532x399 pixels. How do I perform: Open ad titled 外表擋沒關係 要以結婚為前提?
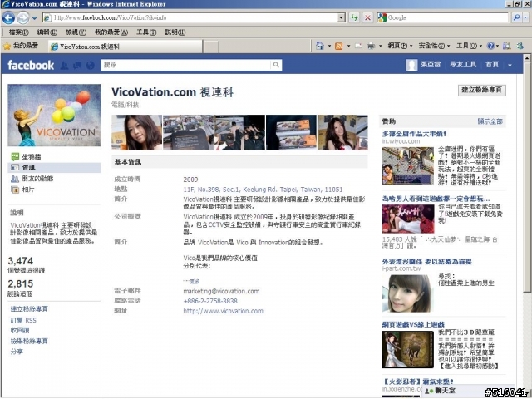(426, 261)
